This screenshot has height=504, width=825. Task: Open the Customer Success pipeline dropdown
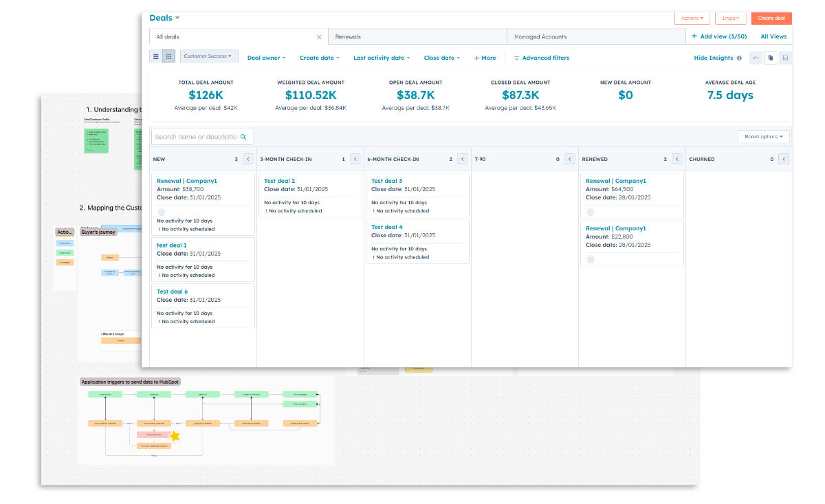coord(209,56)
